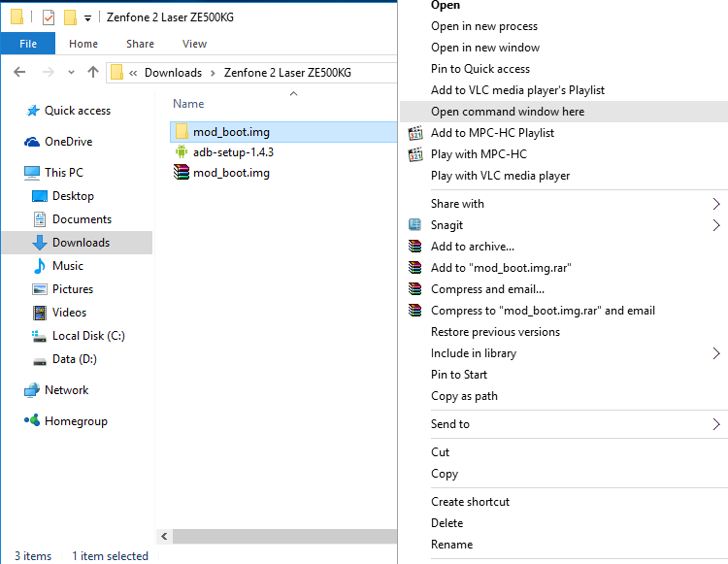728x564 pixels.
Task: Open Data (D:) drive
Action: [75, 359]
